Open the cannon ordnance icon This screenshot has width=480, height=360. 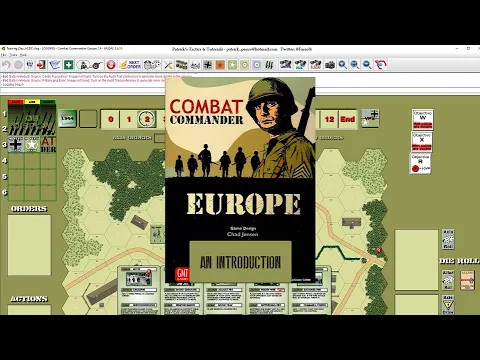coord(97,65)
